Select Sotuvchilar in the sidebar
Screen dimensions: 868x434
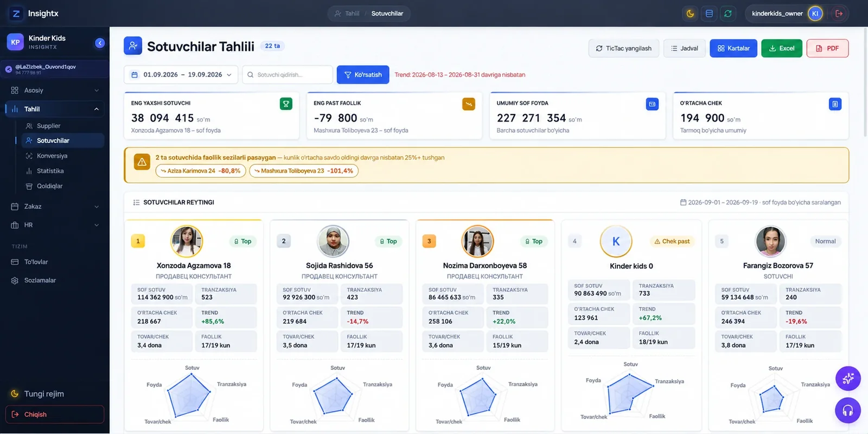pyautogui.click(x=62, y=141)
